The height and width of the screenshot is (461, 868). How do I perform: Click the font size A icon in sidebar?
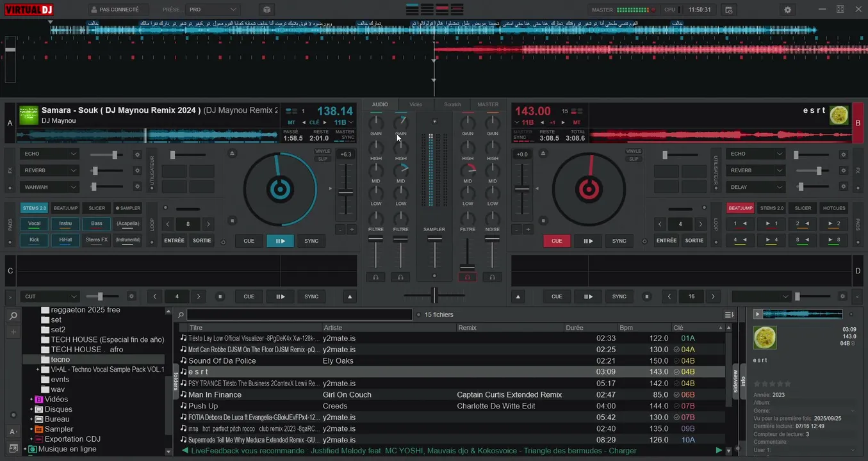tap(13, 432)
